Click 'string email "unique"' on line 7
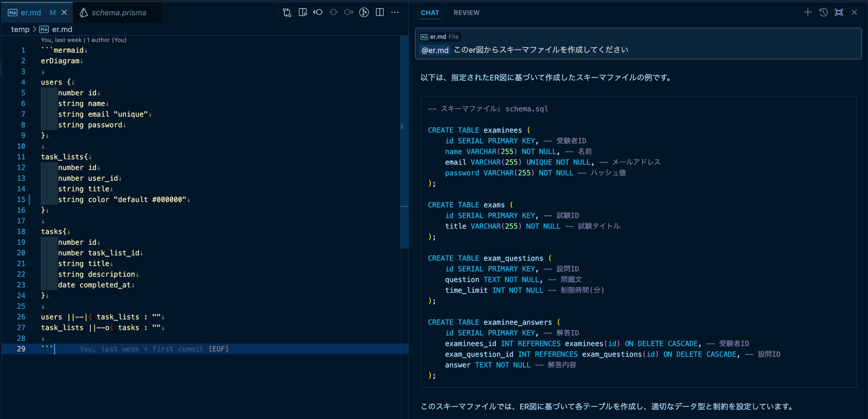The width and height of the screenshot is (868, 419). (103, 114)
